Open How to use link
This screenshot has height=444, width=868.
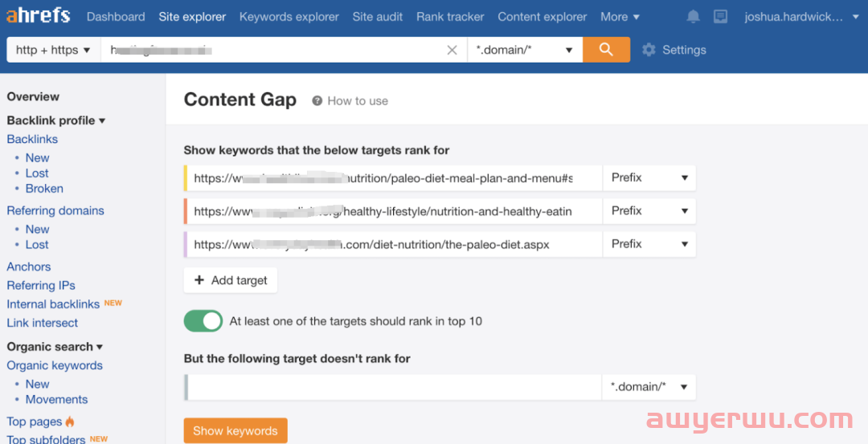[x=358, y=100]
